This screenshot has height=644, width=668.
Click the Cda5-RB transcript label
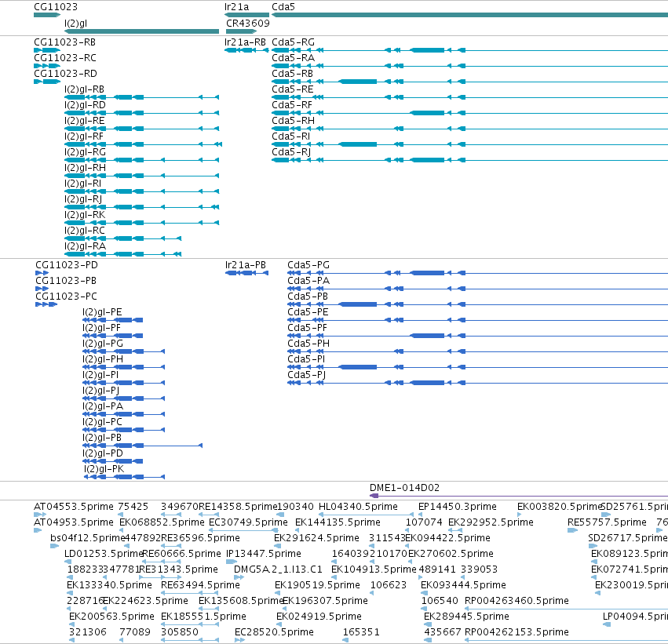coord(292,74)
